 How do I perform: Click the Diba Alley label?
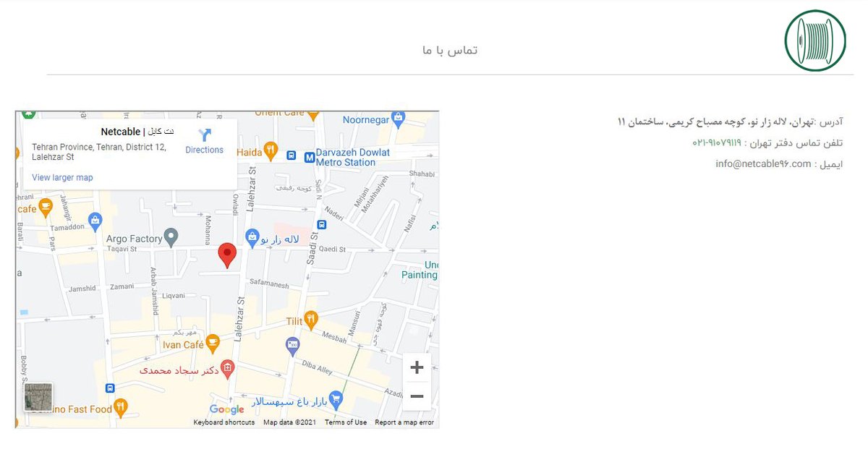pyautogui.click(x=316, y=367)
